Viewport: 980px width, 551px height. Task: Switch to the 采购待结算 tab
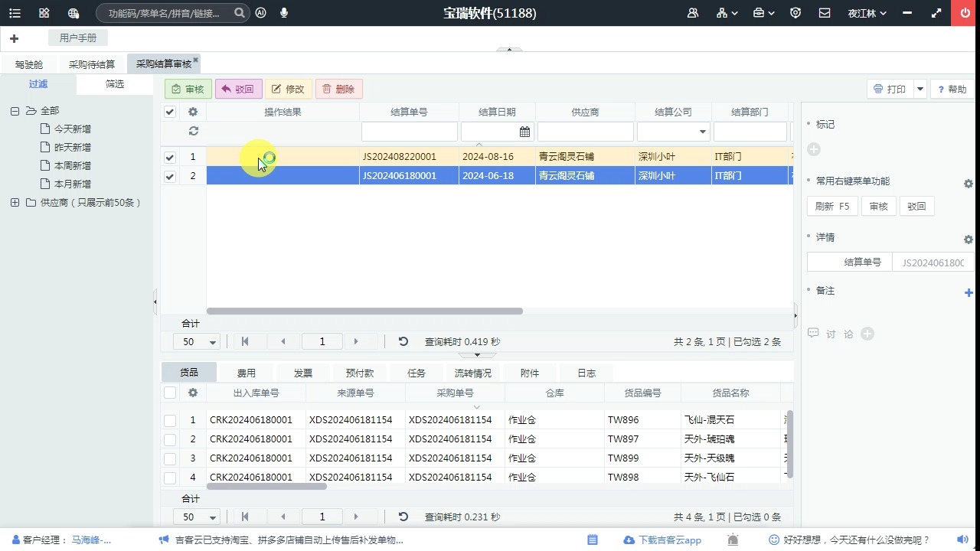(92, 64)
